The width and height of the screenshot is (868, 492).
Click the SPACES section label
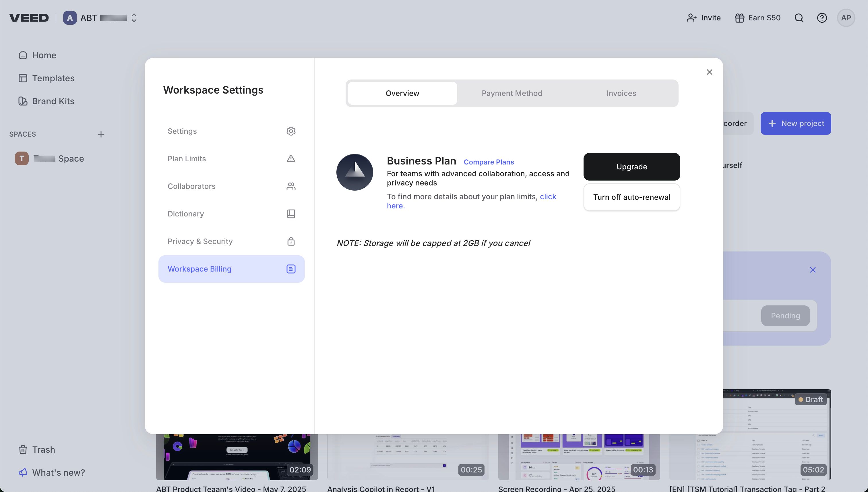tap(22, 135)
